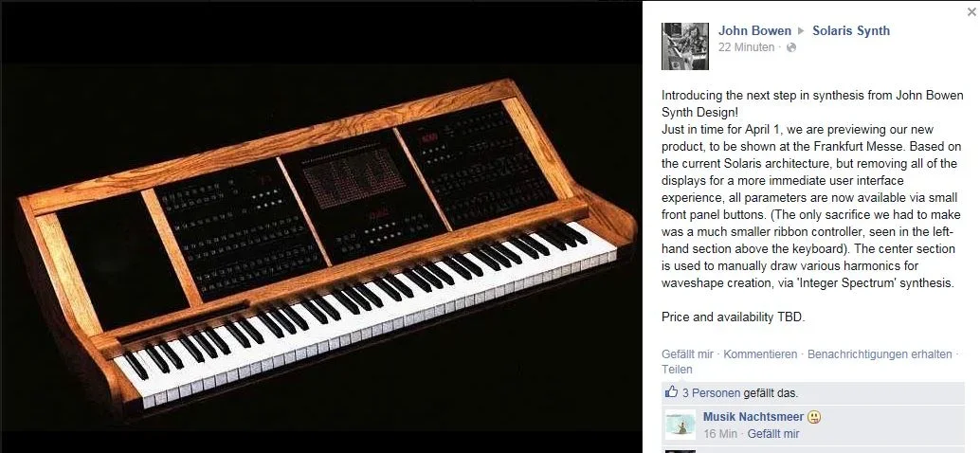The image size is (980, 453).
Task: Open the Solaris Synth group link
Action: coord(850,30)
